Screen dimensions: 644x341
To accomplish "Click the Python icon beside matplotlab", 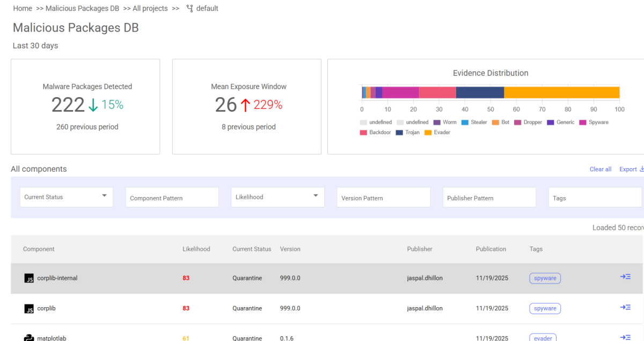I will click(x=29, y=338).
